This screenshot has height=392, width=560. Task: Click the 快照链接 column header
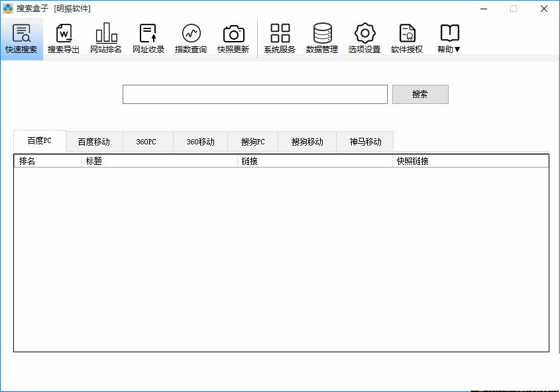pyautogui.click(x=470, y=161)
